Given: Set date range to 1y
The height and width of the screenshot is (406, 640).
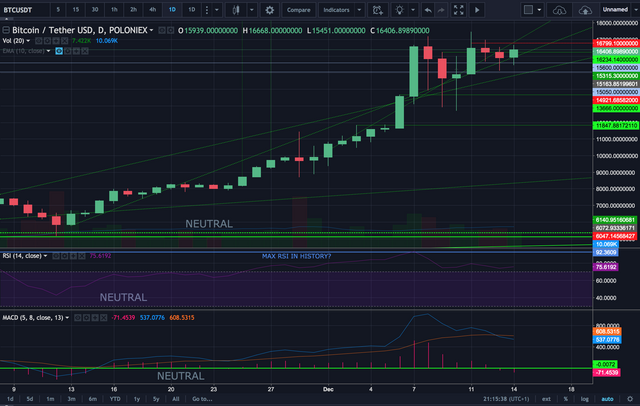Looking at the screenshot, I should point(137,399).
